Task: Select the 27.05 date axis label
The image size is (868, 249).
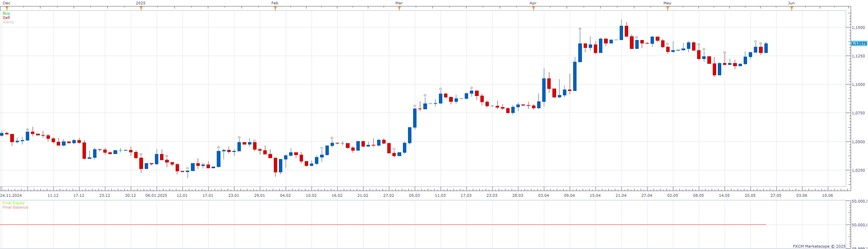Action: 776,195
